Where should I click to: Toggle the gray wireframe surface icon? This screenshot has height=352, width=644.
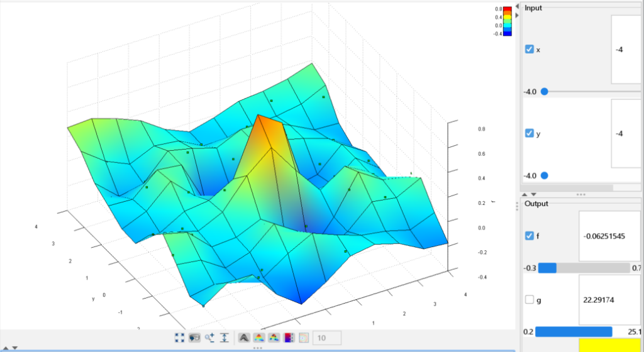pos(243,338)
